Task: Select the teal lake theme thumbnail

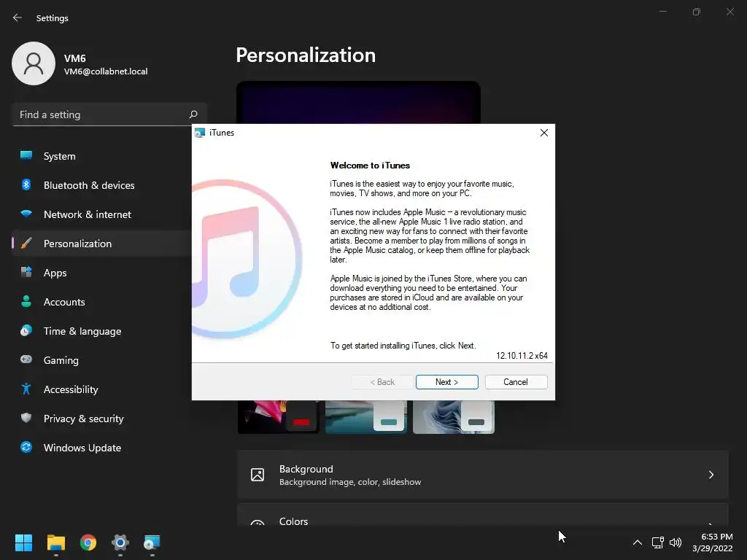Action: point(366,417)
